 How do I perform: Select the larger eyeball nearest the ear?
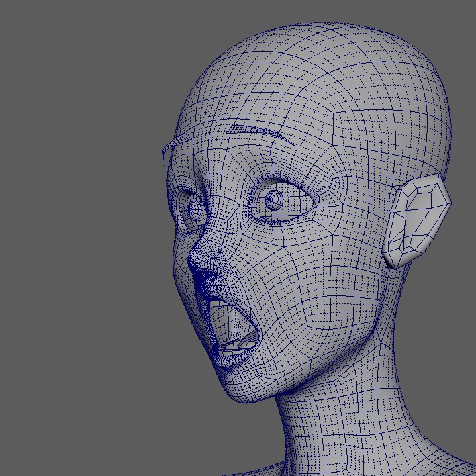click(x=281, y=202)
